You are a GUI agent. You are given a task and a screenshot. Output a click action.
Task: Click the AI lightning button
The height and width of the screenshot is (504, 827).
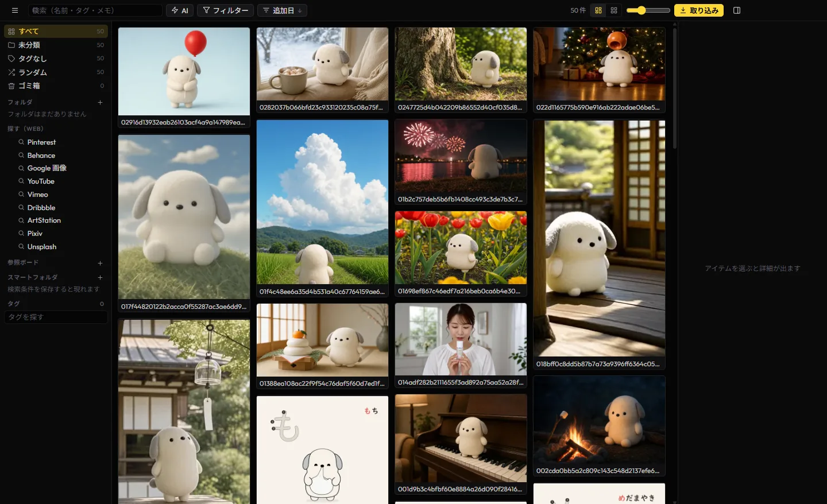click(180, 10)
